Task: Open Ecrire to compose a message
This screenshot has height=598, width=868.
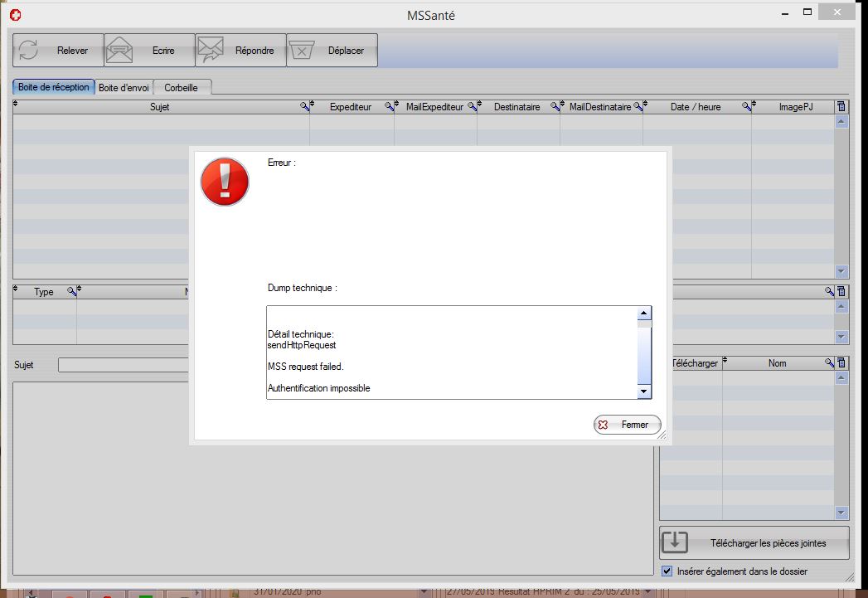Action: [149, 51]
